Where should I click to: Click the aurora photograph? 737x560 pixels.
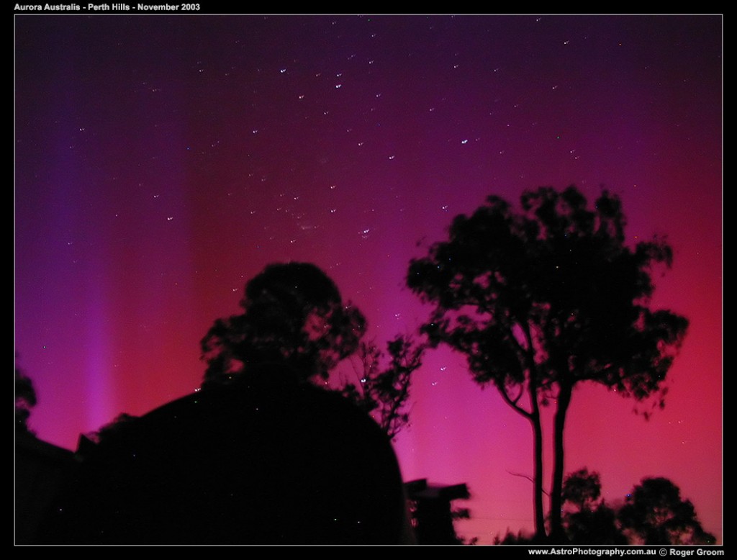click(x=368, y=280)
